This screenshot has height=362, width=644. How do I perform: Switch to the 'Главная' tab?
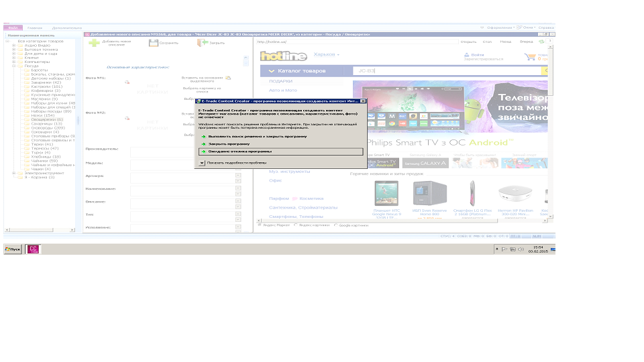point(35,28)
